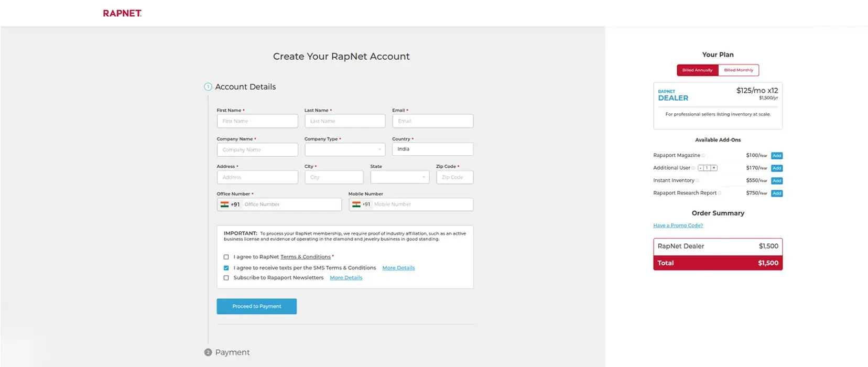Add Rapaport Research Report add-on

pos(777,193)
